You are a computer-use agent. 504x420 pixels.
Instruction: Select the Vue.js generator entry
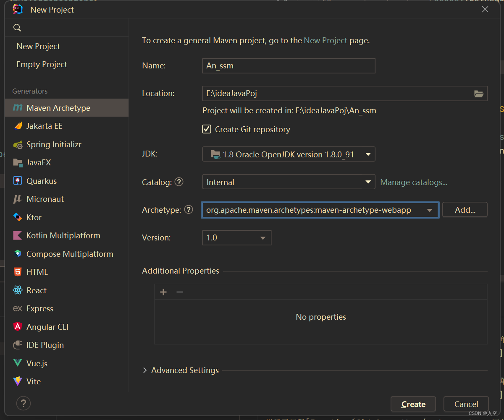click(67, 363)
